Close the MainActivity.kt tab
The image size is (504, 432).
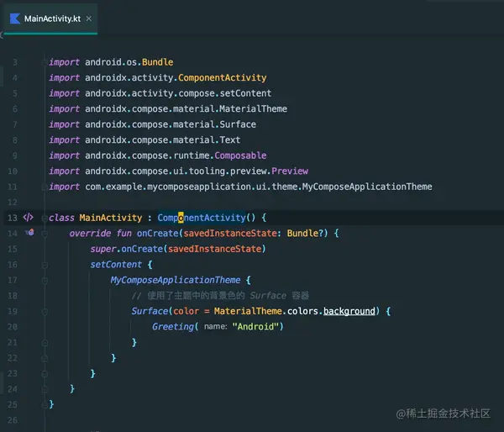pos(89,18)
